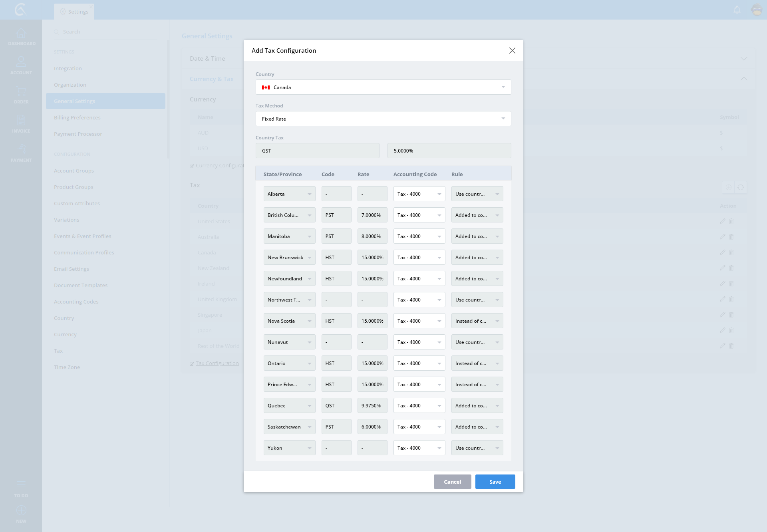767x532 pixels.
Task: Click the Save button
Action: 495,482
